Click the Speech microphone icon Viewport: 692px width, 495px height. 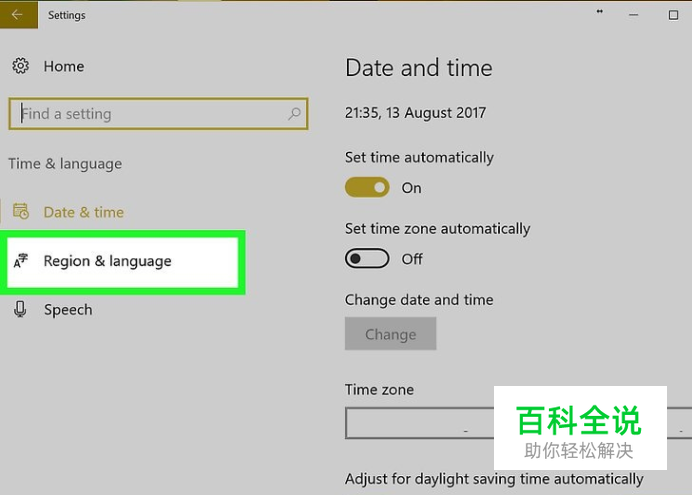point(20,309)
